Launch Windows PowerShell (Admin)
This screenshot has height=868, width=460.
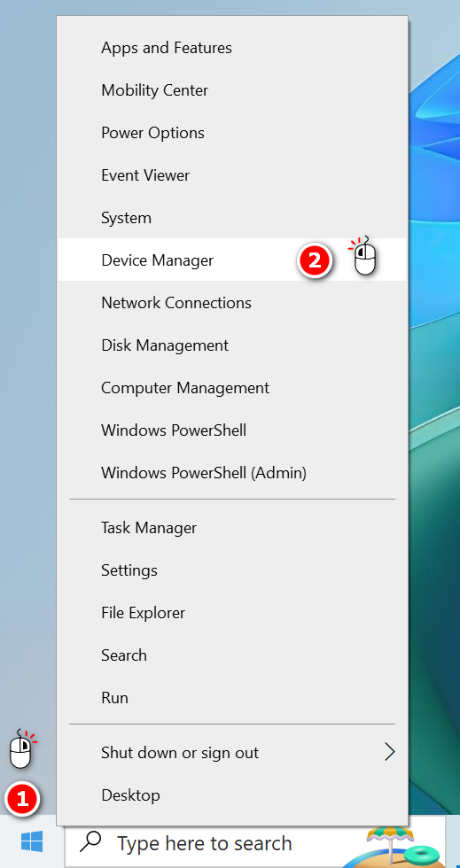point(232,473)
